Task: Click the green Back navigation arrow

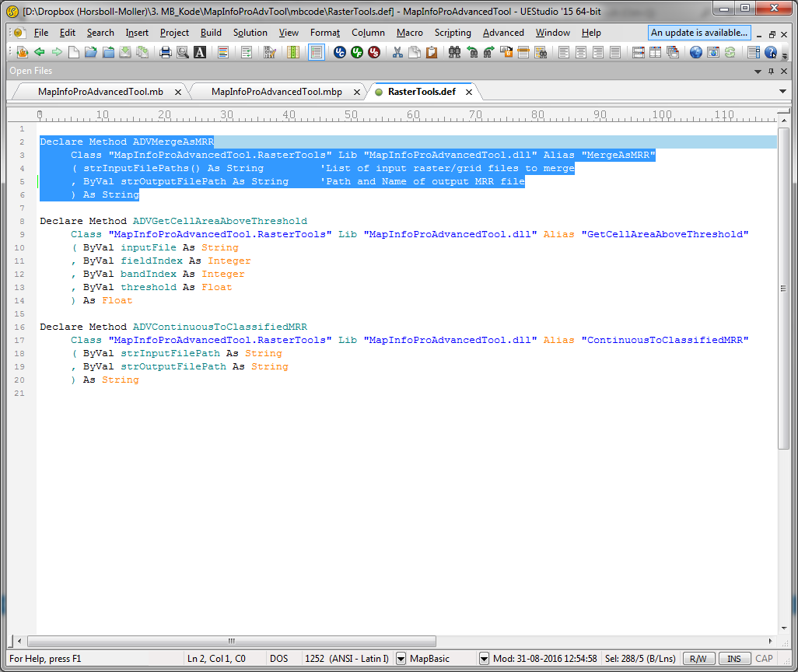Action: tap(39, 52)
